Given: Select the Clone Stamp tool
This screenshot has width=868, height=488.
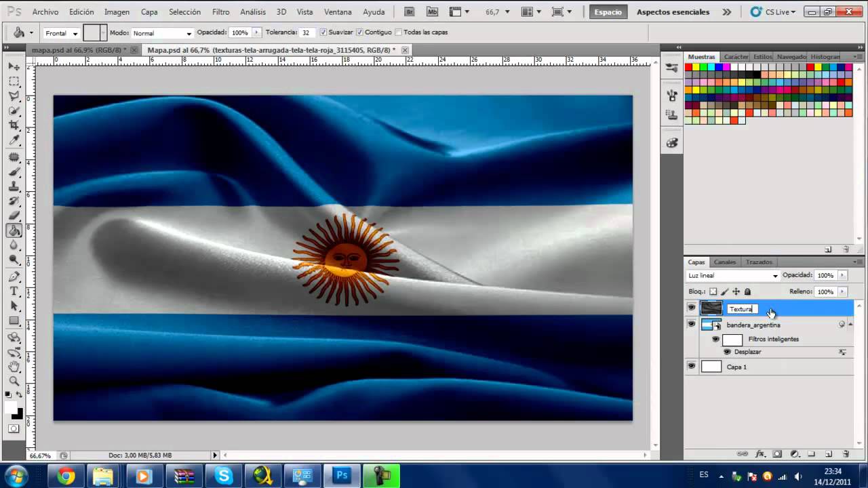Looking at the screenshot, I should [14, 187].
